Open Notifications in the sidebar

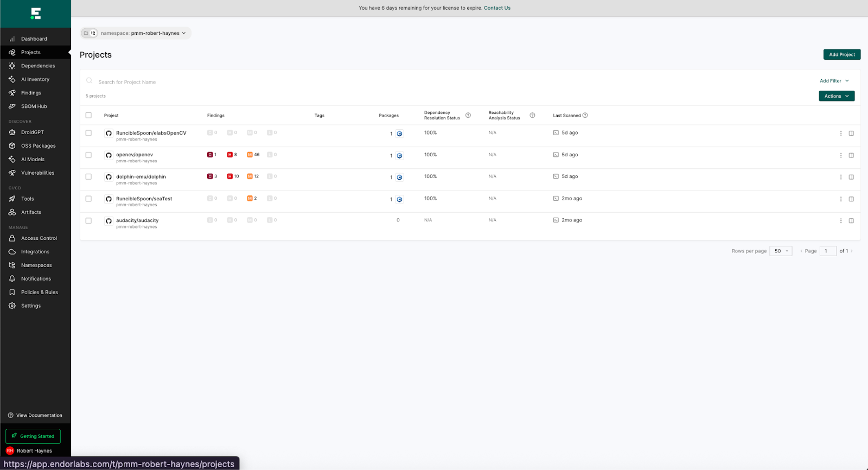point(35,279)
